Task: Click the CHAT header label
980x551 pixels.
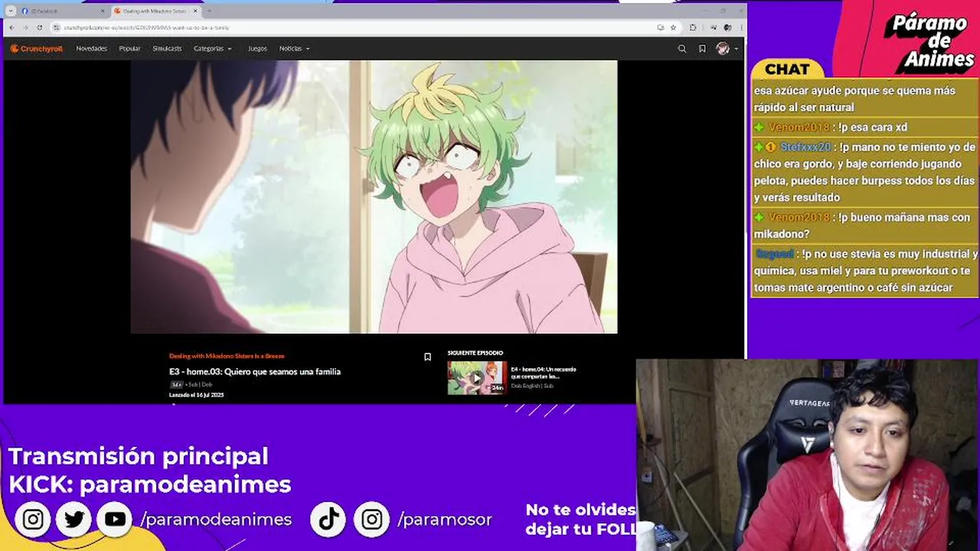Action: click(x=786, y=69)
